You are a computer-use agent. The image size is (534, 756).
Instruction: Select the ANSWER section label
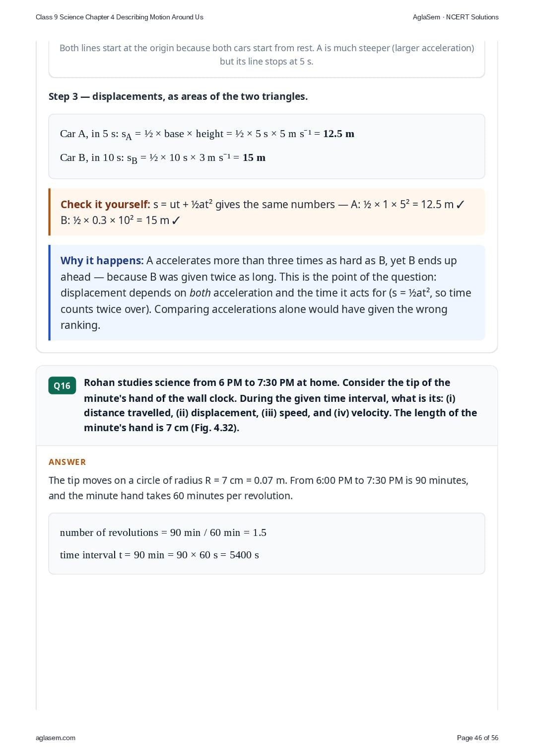(x=67, y=462)
